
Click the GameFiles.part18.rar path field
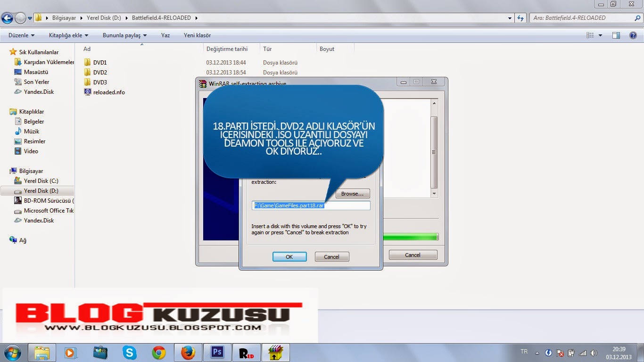311,206
